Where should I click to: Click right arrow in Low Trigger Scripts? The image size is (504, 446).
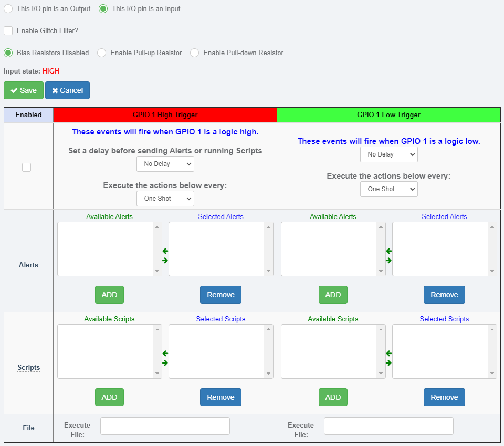click(x=389, y=363)
